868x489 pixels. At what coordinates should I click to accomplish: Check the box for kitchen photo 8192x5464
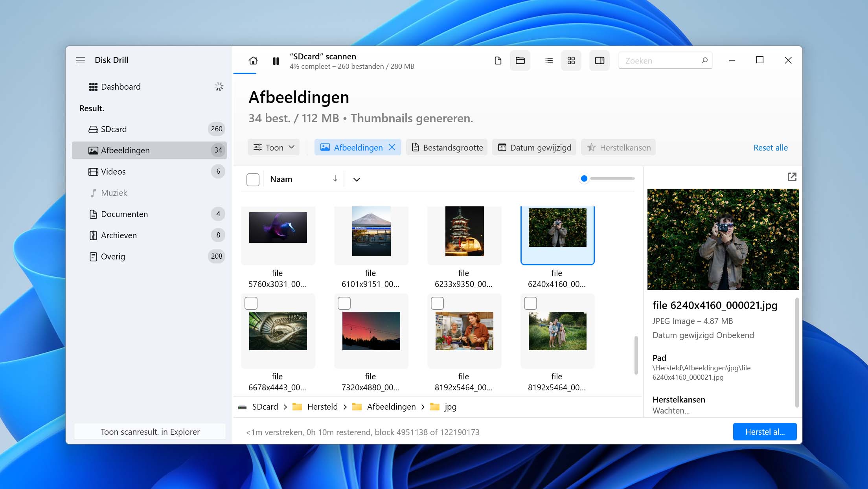tap(437, 303)
